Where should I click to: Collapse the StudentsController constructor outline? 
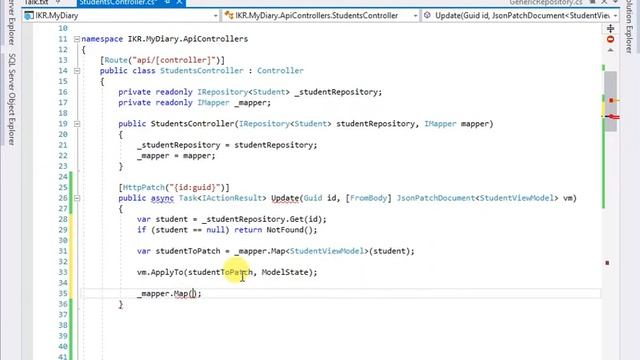(77, 124)
